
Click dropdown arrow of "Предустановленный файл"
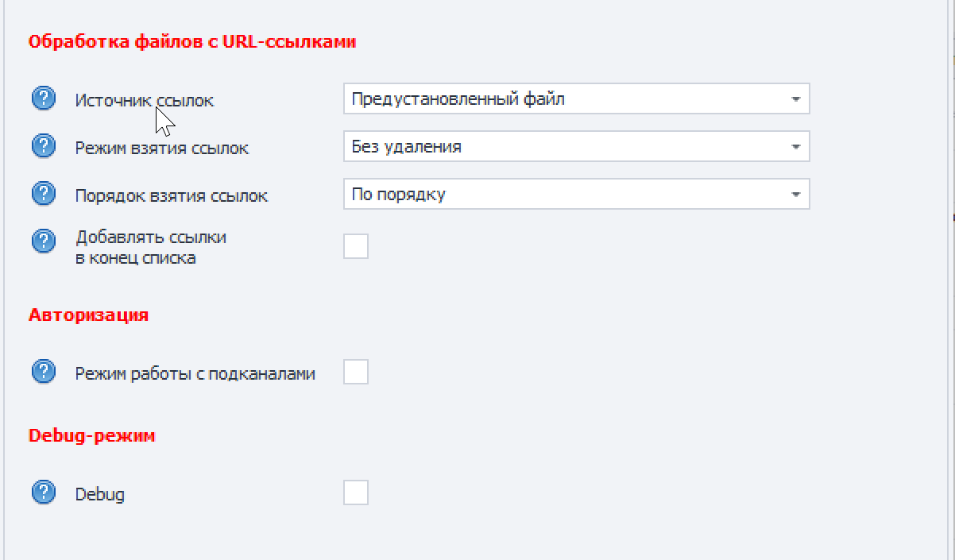point(797,98)
